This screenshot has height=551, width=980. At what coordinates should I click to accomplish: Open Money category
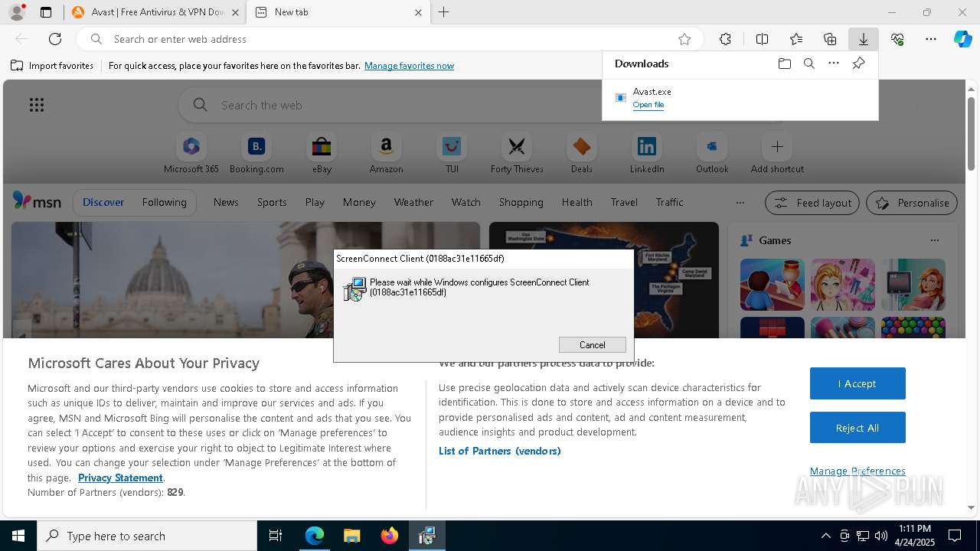click(359, 202)
